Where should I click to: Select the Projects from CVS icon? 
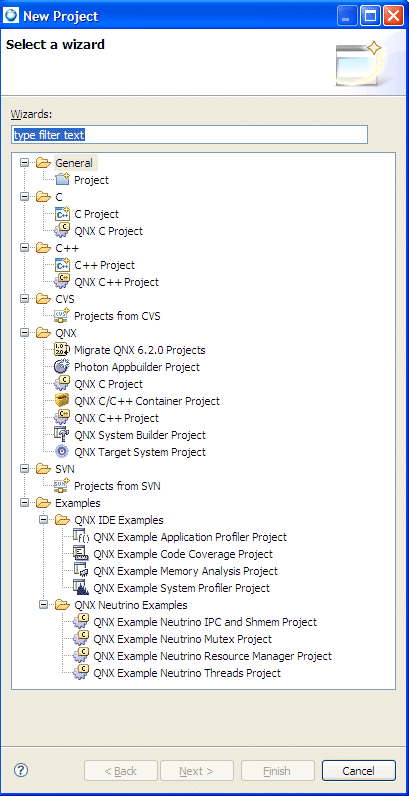click(62, 316)
